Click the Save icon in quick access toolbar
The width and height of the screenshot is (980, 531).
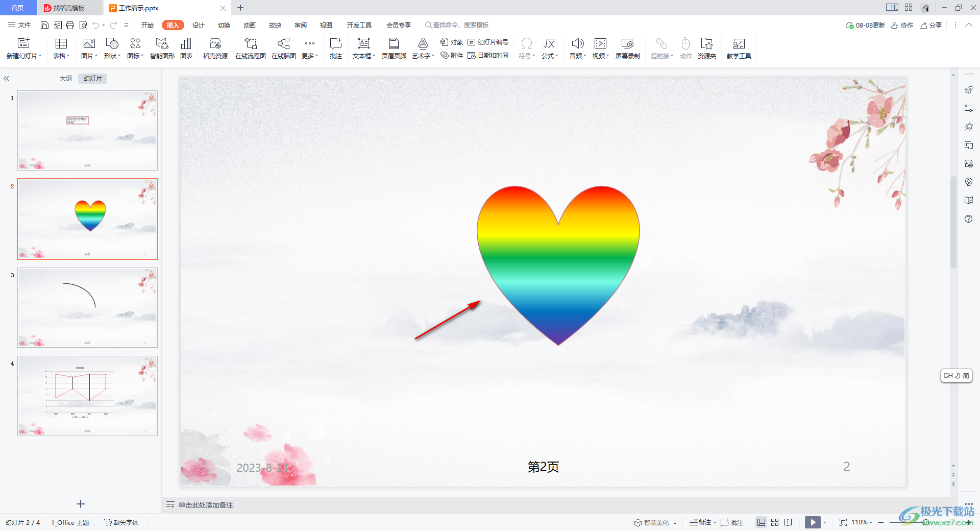44,25
